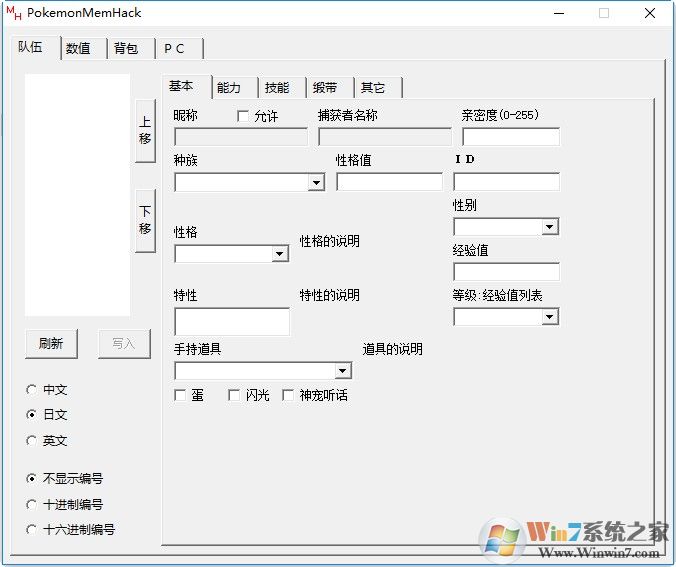Click the 经验值 experience input field

pyautogui.click(x=507, y=272)
